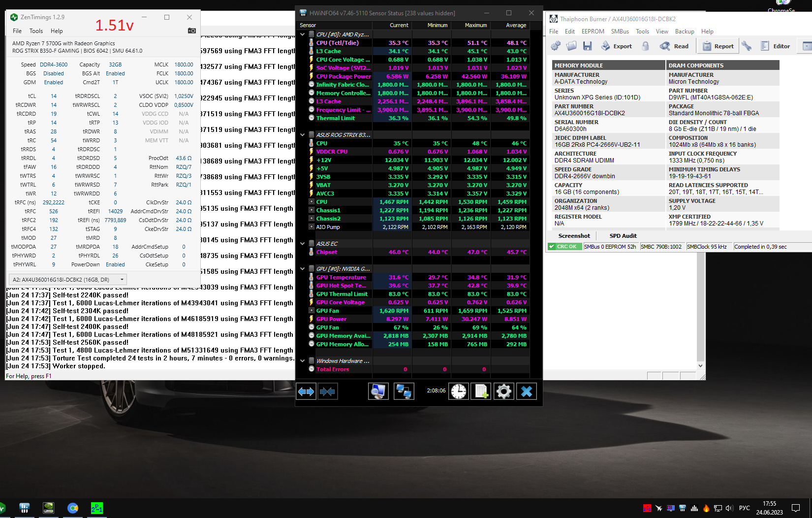
Task: Click the Read toolbar button in Thaiphoon
Action: (x=674, y=46)
